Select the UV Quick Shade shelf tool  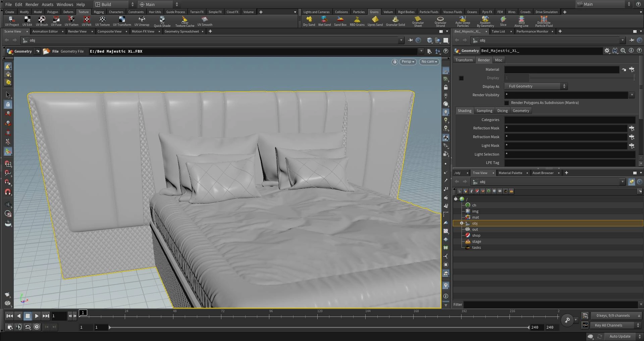click(x=162, y=22)
